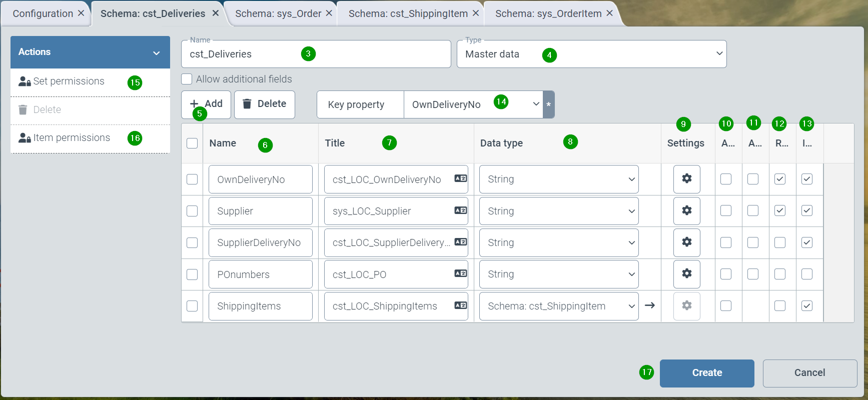The image size is (868, 400).
Task: Click translation icon in cst_LOC_PO title field
Action: click(x=460, y=273)
